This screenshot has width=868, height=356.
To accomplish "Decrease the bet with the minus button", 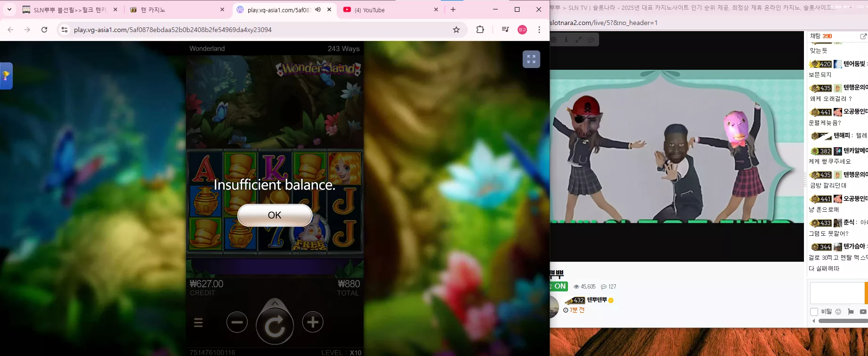I will [237, 322].
